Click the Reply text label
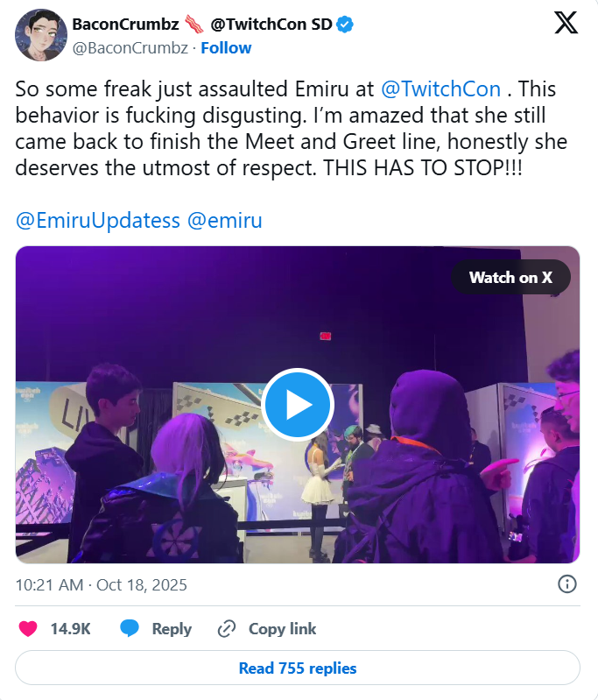This screenshot has height=700, width=598. click(172, 628)
